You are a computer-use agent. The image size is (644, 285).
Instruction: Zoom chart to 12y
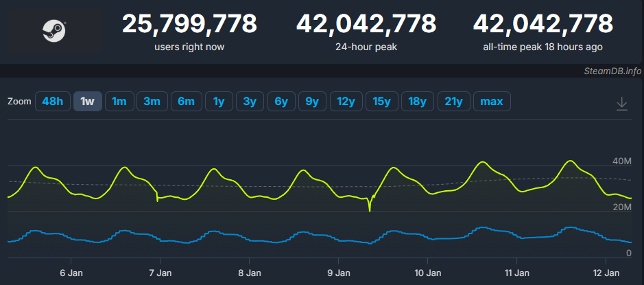(346, 102)
